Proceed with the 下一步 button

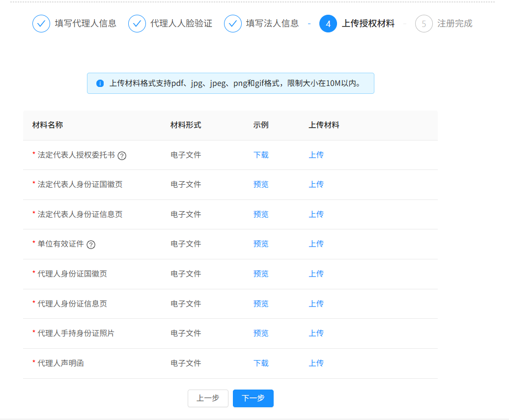[x=253, y=398]
